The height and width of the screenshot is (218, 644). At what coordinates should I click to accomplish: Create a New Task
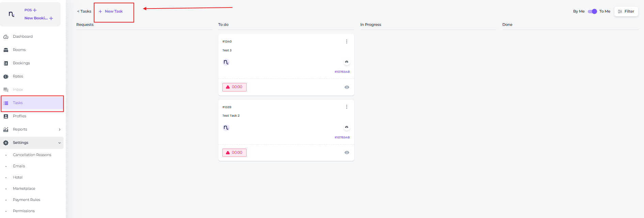coord(111,12)
